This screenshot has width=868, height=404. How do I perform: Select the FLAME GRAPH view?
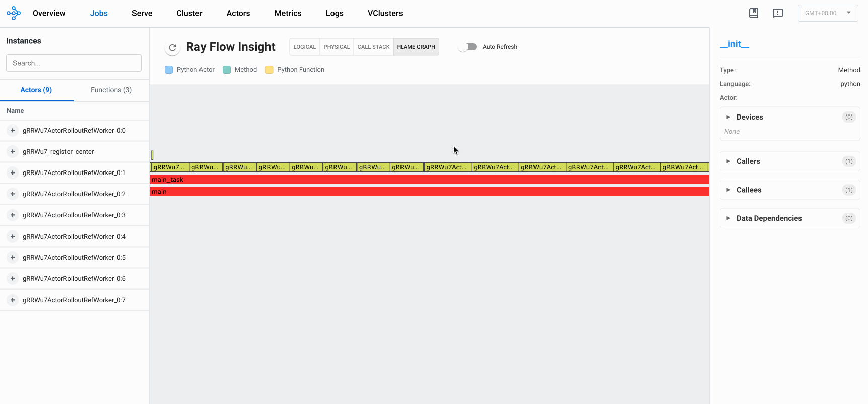pos(416,47)
